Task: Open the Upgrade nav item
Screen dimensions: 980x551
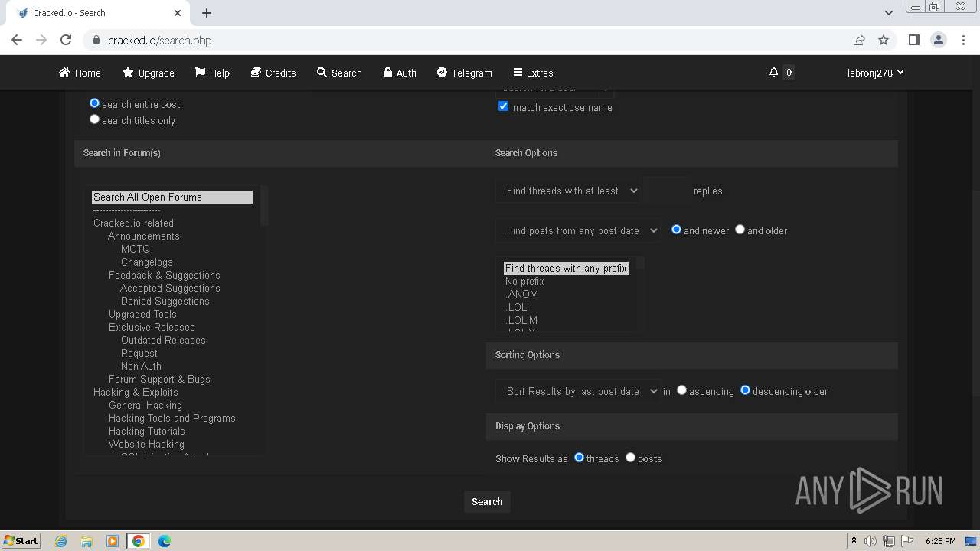Action: (x=149, y=73)
